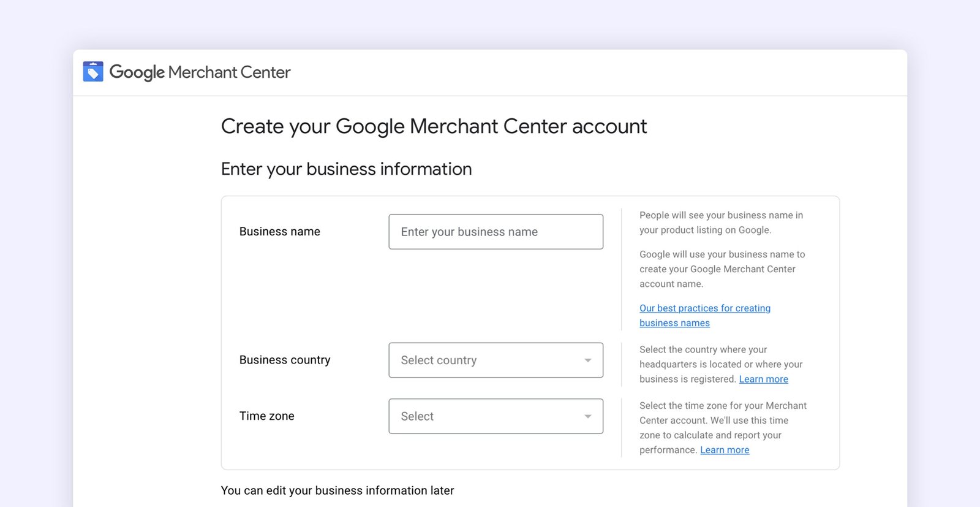Click the Merchant Center tag logo icon

(93, 72)
